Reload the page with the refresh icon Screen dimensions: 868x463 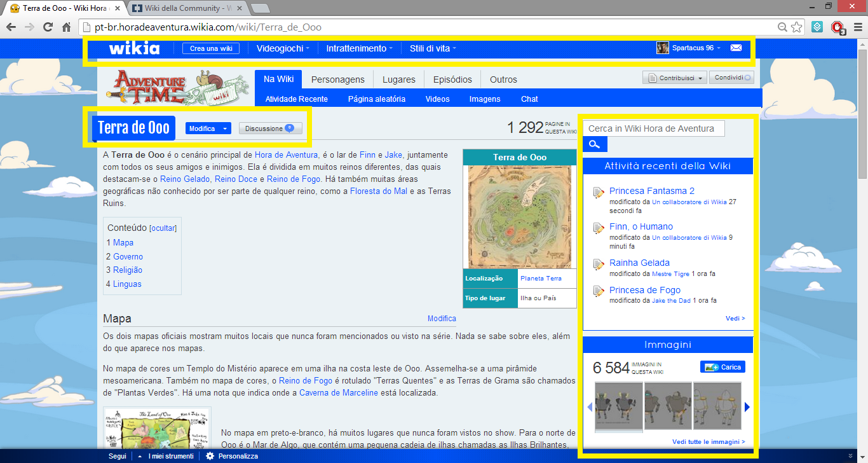tap(48, 27)
